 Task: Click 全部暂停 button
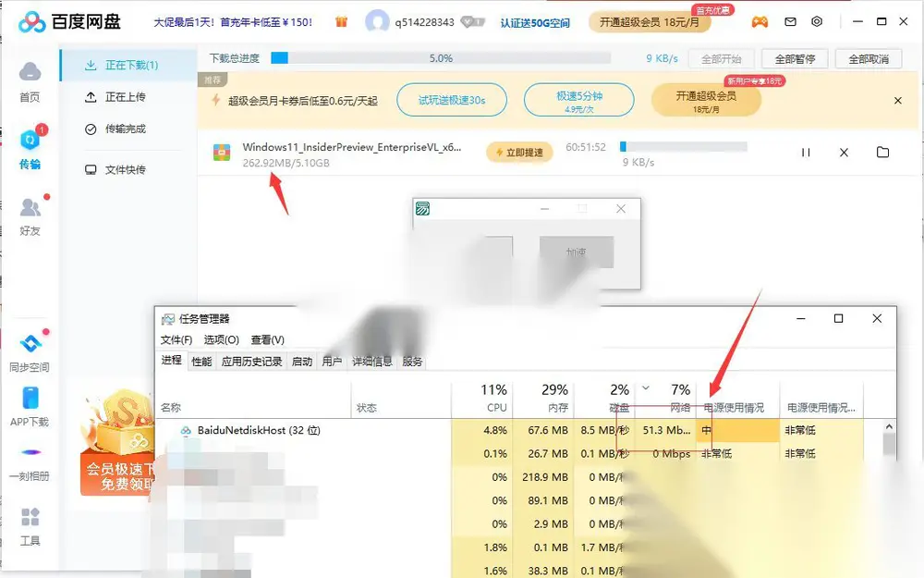pos(795,59)
